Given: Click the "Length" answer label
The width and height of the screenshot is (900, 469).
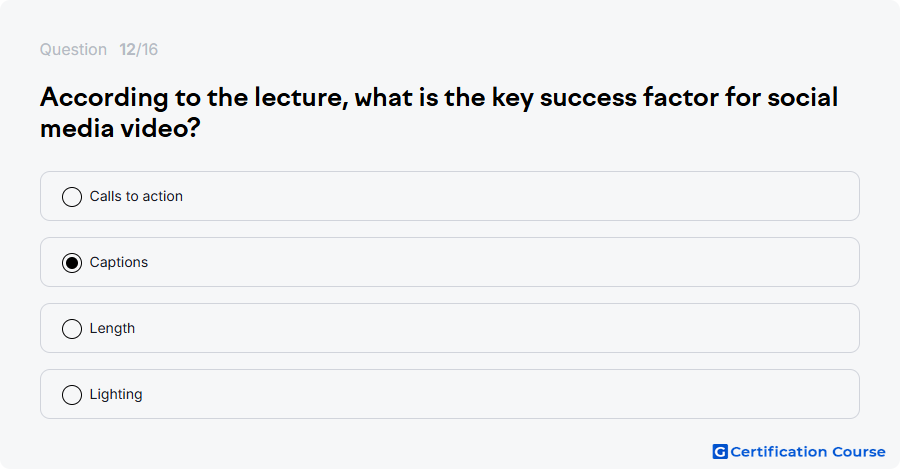Looking at the screenshot, I should (x=112, y=328).
